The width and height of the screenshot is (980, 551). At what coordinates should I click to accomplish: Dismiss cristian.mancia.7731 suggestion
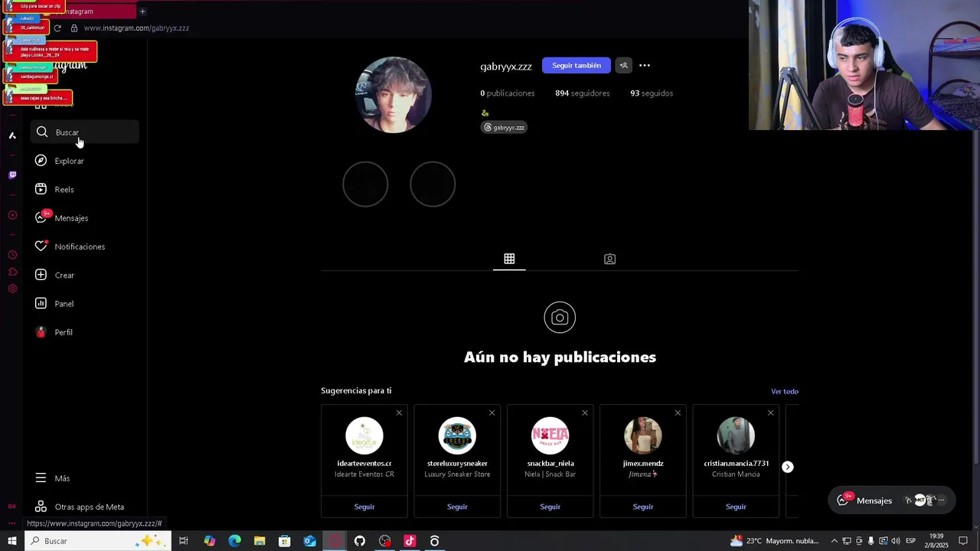pos(770,413)
